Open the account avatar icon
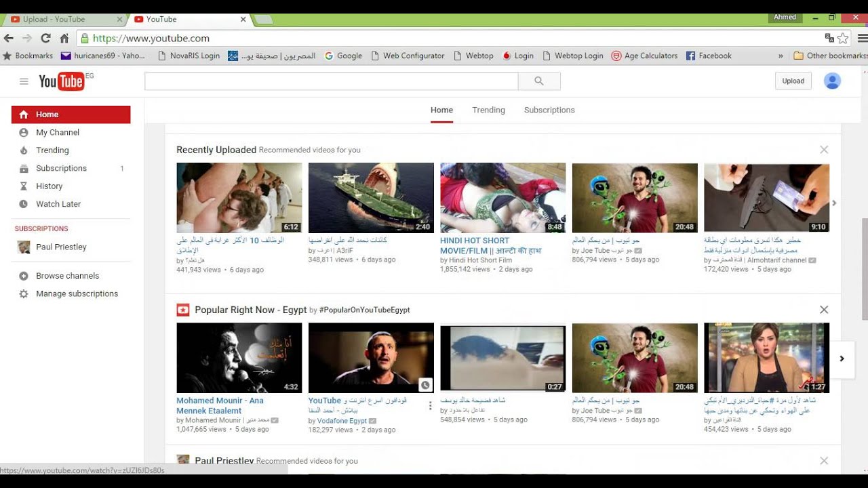Image resolution: width=868 pixels, height=488 pixels. [832, 81]
